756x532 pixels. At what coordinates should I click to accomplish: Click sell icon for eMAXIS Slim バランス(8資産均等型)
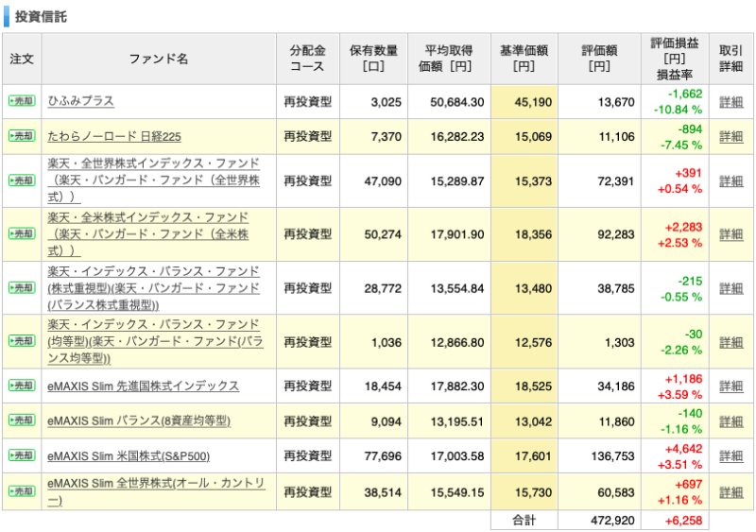[21, 420]
